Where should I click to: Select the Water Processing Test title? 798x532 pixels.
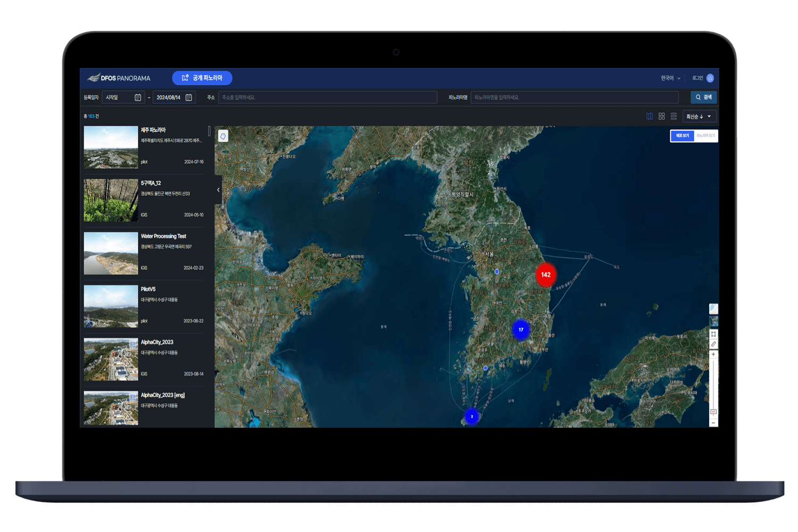(x=163, y=236)
